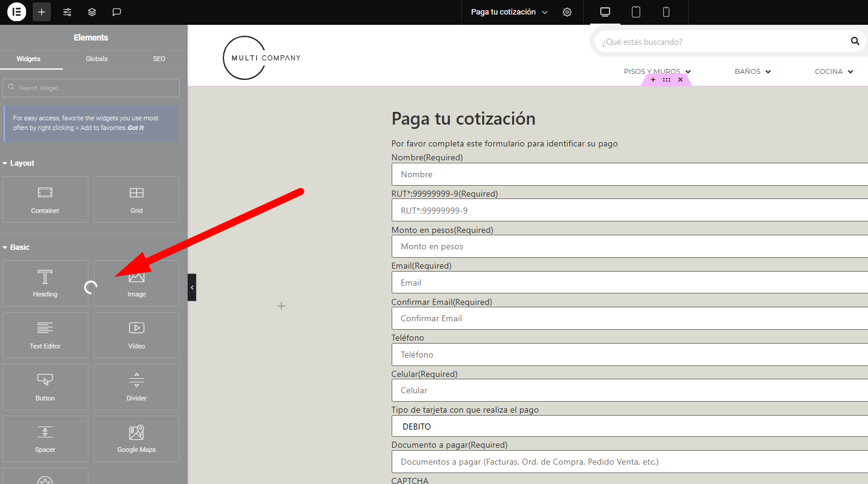The image size is (868, 484).
Task: Click the container handle plus icon
Action: [x=653, y=80]
